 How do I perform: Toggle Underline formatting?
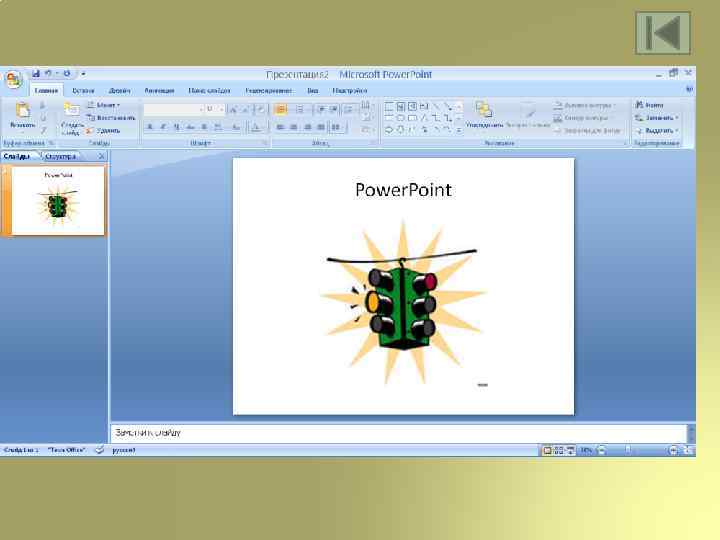coord(176,127)
